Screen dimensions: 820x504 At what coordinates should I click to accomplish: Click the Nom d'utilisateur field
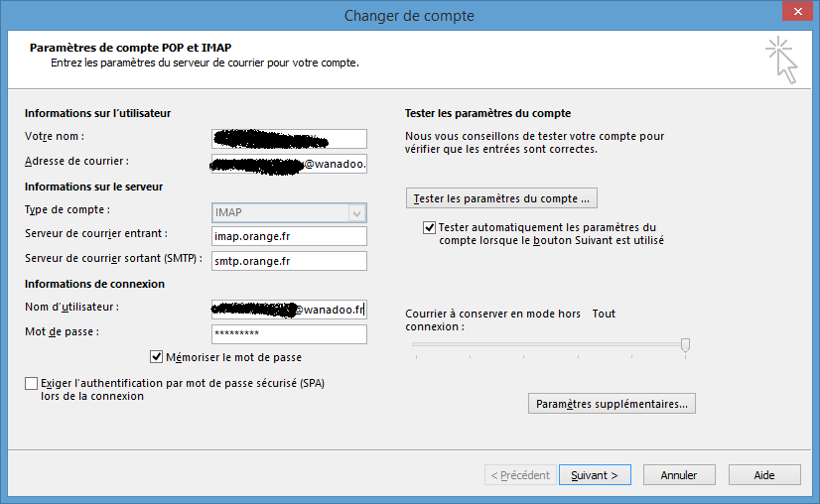pos(289,310)
